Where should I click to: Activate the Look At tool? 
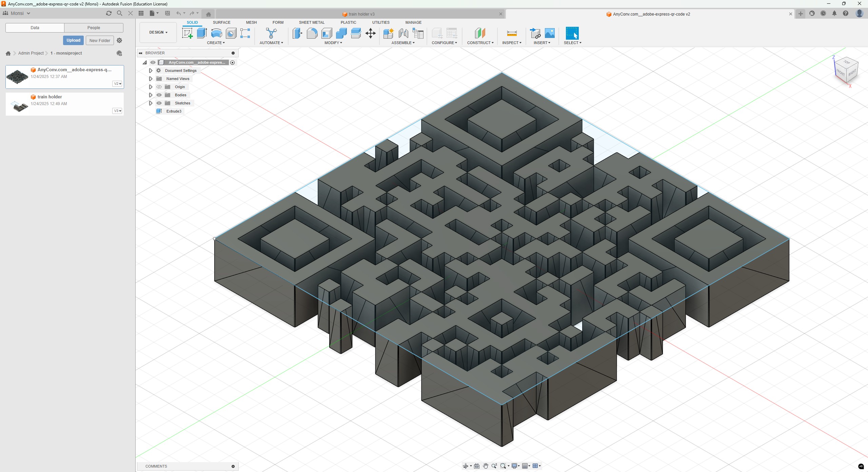(477, 466)
